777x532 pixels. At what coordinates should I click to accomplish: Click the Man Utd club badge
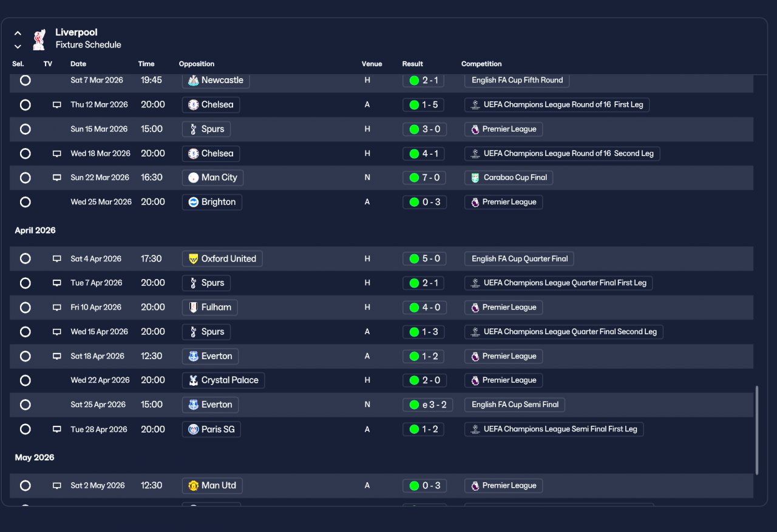coord(193,486)
